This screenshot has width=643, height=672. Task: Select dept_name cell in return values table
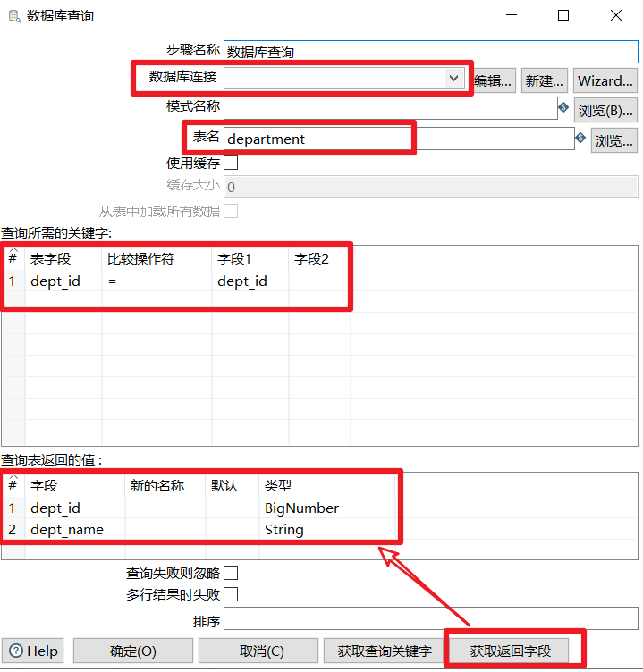pyautogui.click(x=75, y=530)
